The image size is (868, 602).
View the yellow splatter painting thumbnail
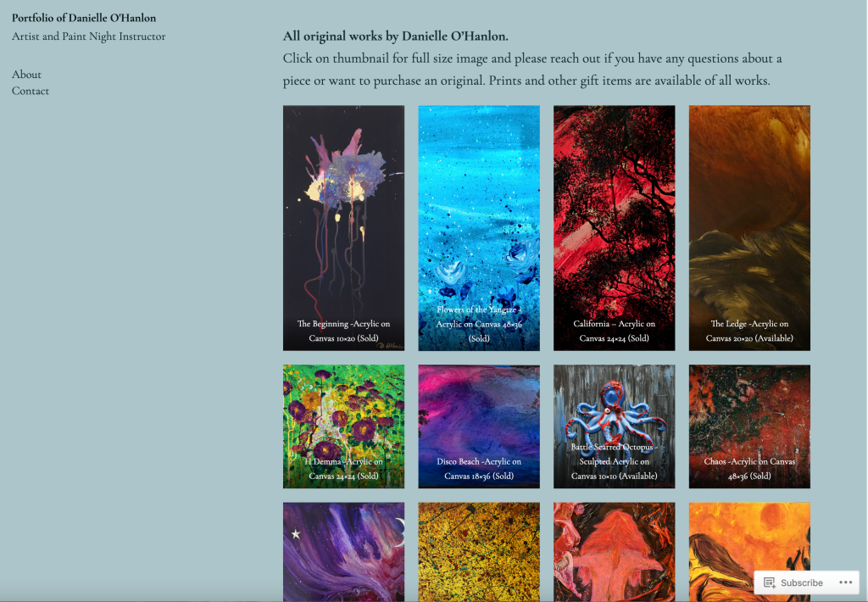click(x=479, y=552)
